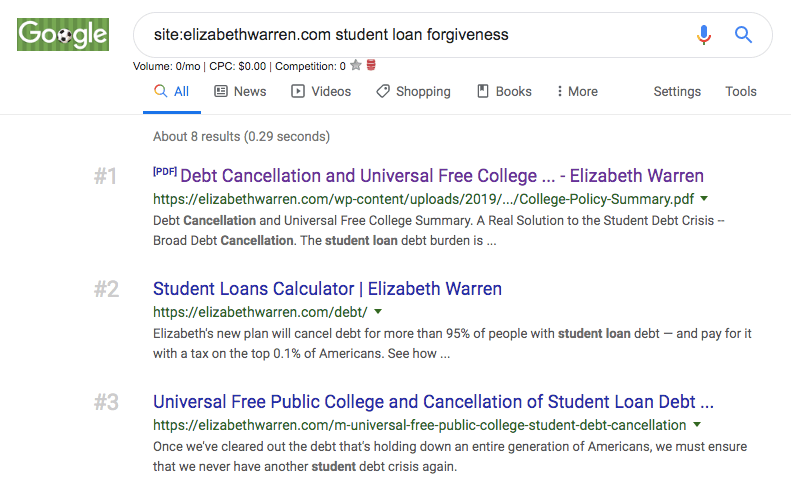The height and width of the screenshot is (494, 791).
Task: Click the blue search magnifier button
Action: (743, 35)
